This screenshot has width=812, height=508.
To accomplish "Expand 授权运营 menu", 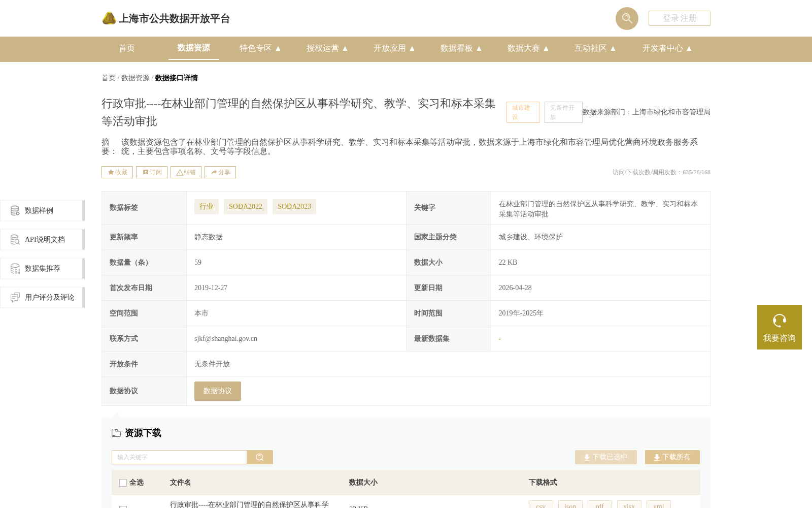I will pos(327,48).
